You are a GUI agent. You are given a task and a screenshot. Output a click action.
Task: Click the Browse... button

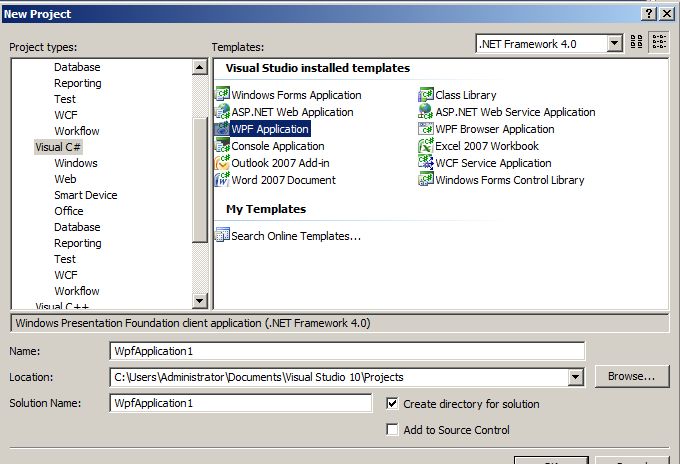pos(632,376)
